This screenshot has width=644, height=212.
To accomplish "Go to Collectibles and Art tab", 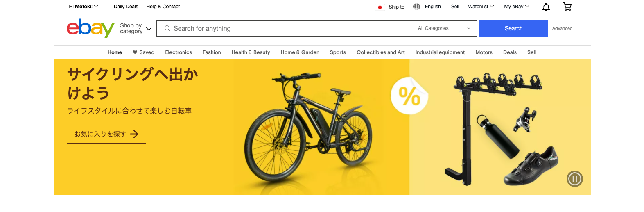I will (381, 52).
